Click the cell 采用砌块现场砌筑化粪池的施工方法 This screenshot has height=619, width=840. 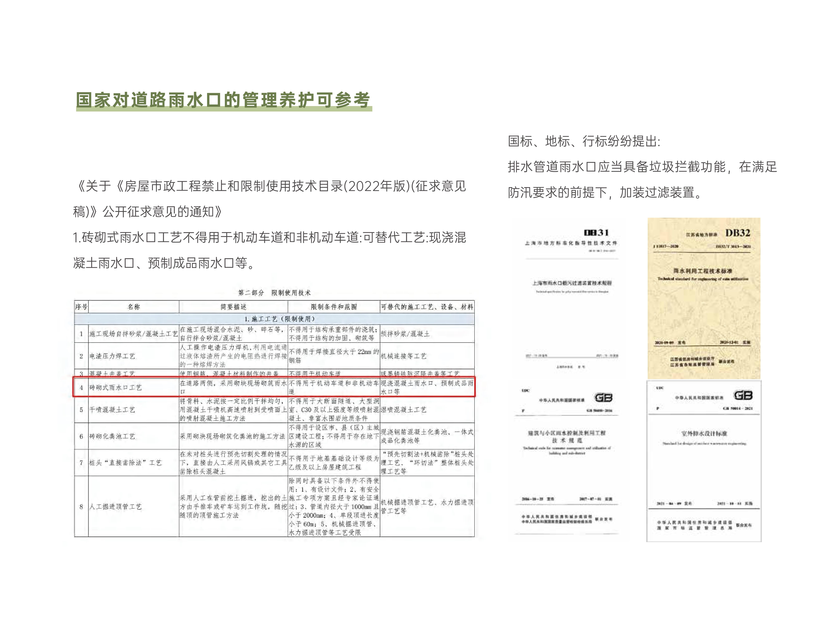pos(233,436)
